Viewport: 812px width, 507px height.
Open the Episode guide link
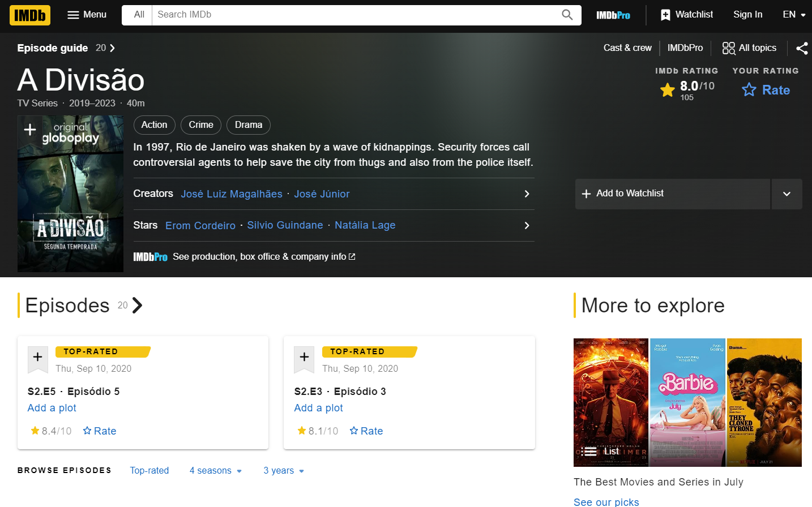point(66,48)
